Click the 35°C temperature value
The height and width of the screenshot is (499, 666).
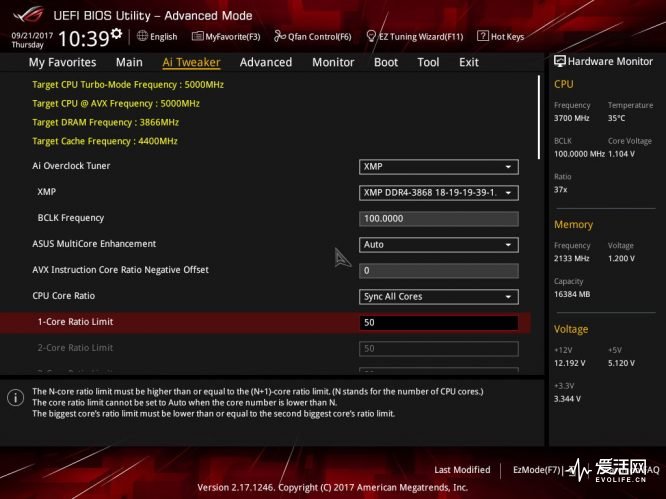(x=616, y=118)
